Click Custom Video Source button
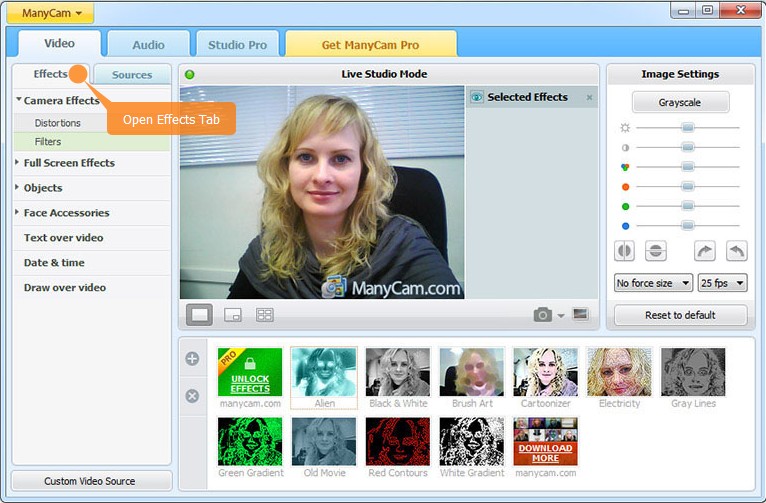 coord(91,481)
